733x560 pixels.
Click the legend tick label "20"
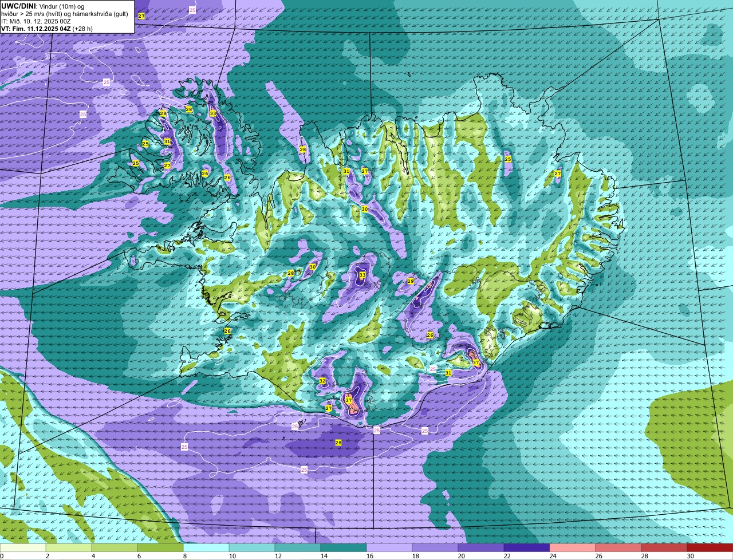pos(462,556)
